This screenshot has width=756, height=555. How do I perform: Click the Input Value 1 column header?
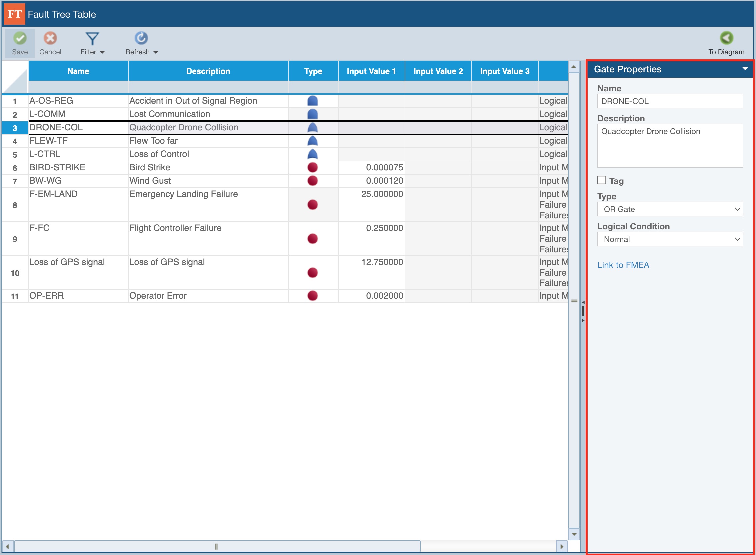click(x=371, y=71)
